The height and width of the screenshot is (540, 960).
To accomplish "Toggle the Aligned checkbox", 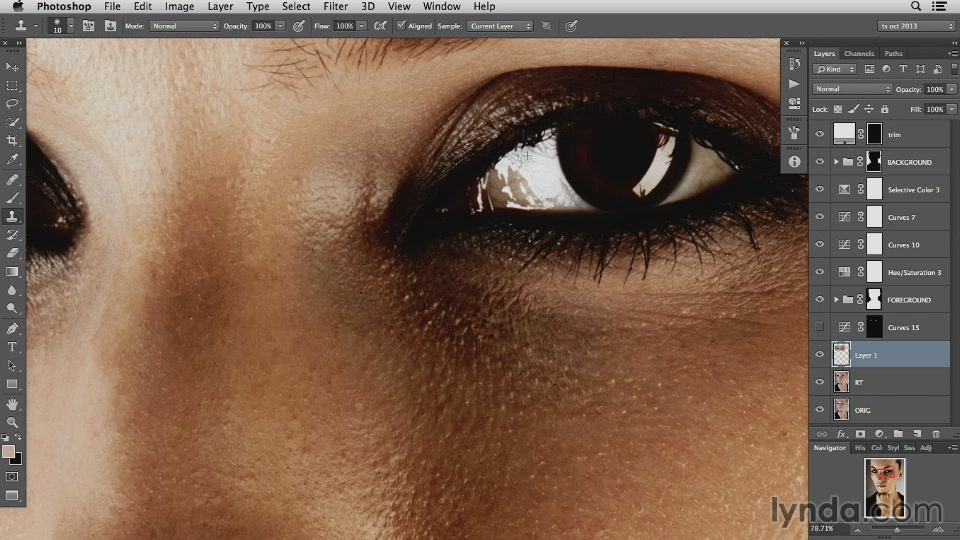I will (401, 26).
